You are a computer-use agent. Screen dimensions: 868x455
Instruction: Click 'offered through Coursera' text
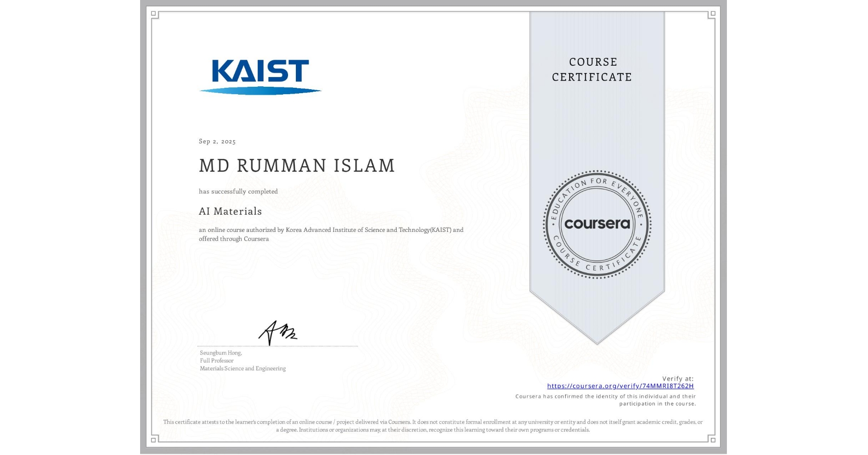coord(234,239)
